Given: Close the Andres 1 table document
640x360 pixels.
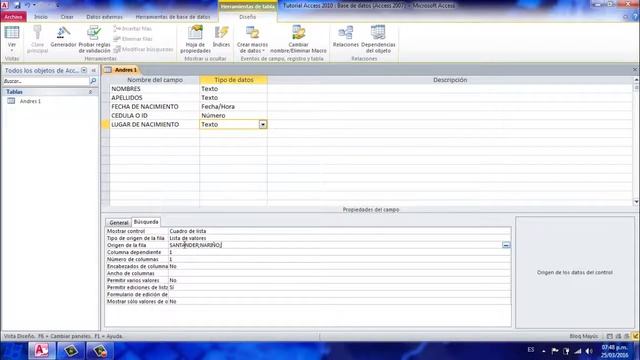Looking at the screenshot, I should coord(635,70).
